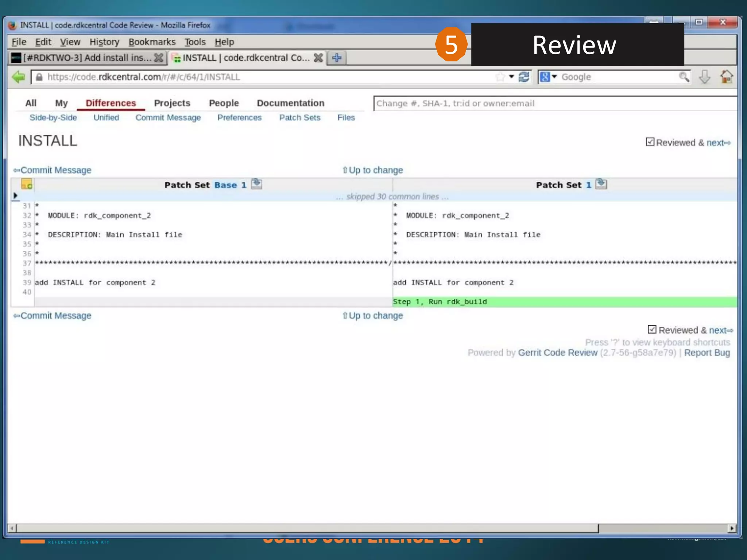The height and width of the screenshot is (560, 747).
Task: Open the History menu
Action: [x=104, y=42]
